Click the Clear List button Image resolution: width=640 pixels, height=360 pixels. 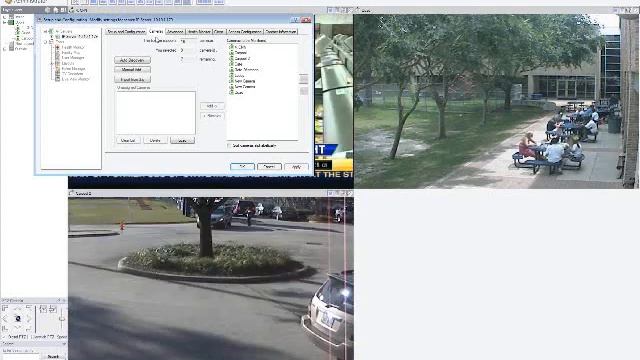pos(128,140)
